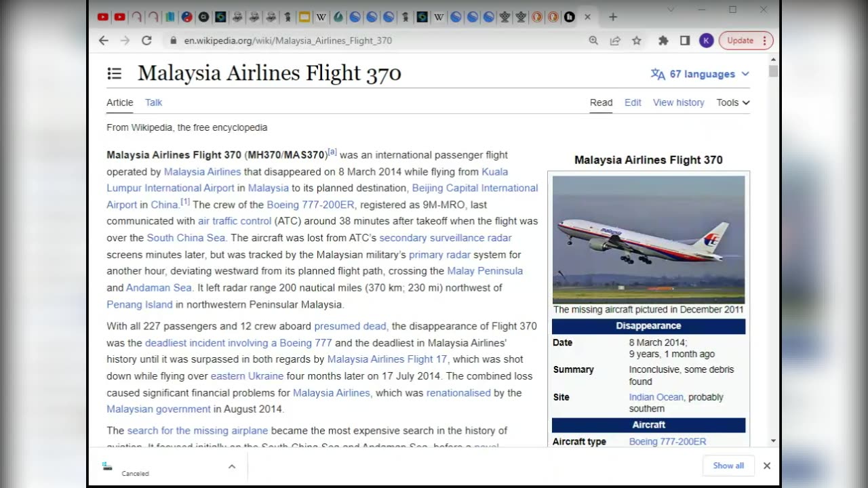Click the China link
868x488 pixels.
click(x=164, y=205)
